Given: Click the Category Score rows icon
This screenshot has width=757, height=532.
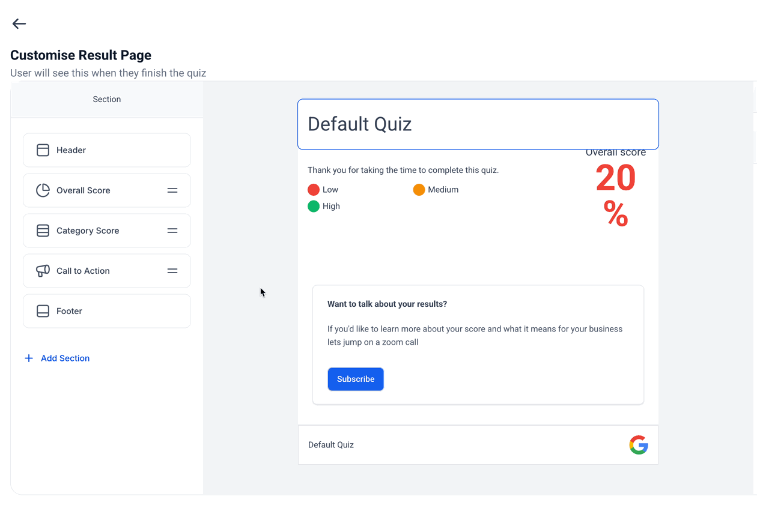Looking at the screenshot, I should tap(43, 231).
